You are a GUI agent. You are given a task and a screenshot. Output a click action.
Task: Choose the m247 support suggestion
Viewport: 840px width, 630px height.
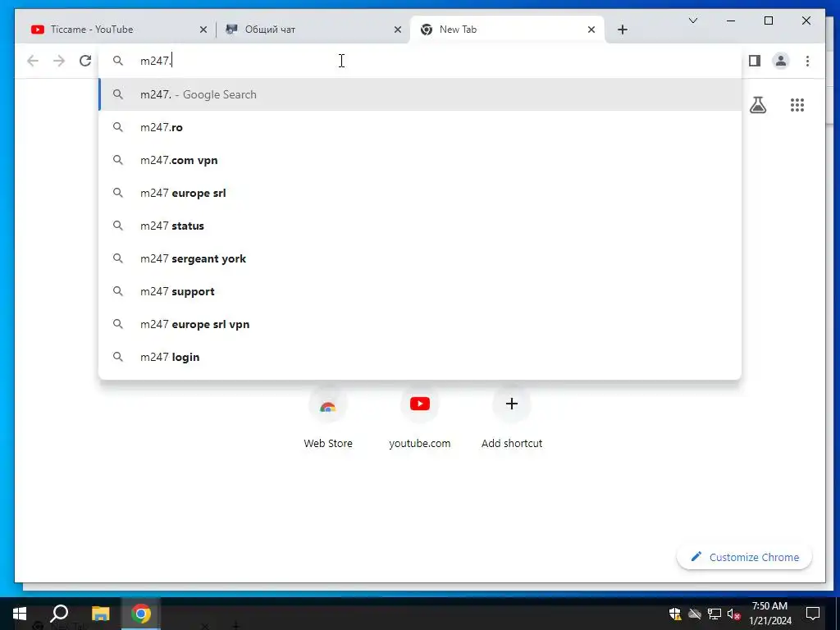pos(420,291)
